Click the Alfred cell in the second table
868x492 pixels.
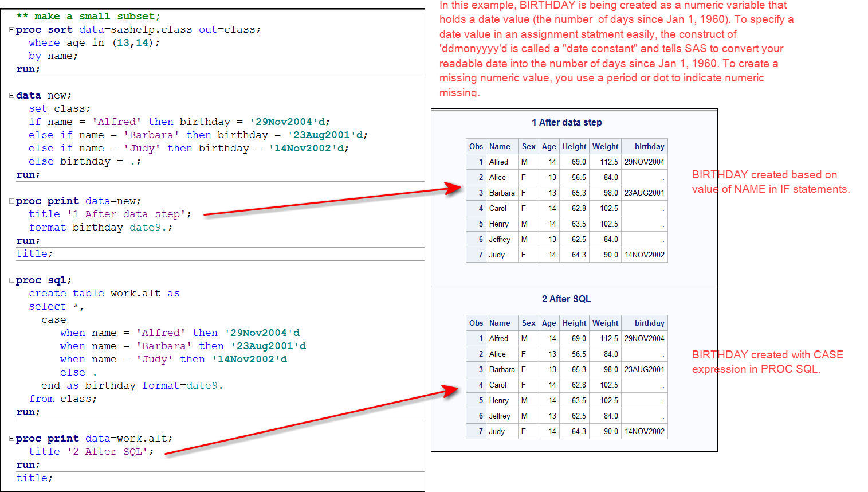pos(502,338)
